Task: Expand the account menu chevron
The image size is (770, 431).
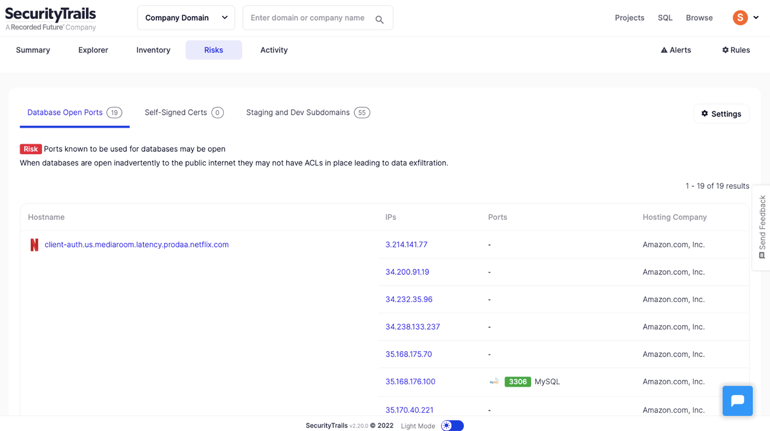Action: [x=756, y=18]
